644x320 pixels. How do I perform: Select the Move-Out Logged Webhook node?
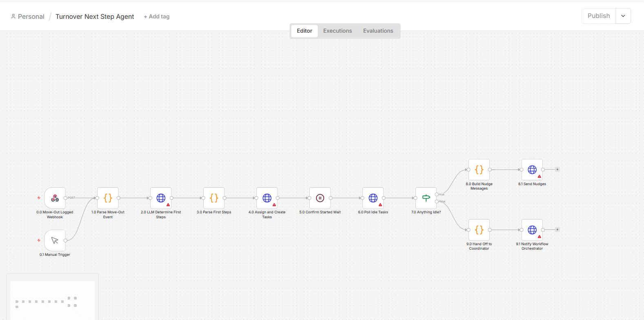point(55,198)
